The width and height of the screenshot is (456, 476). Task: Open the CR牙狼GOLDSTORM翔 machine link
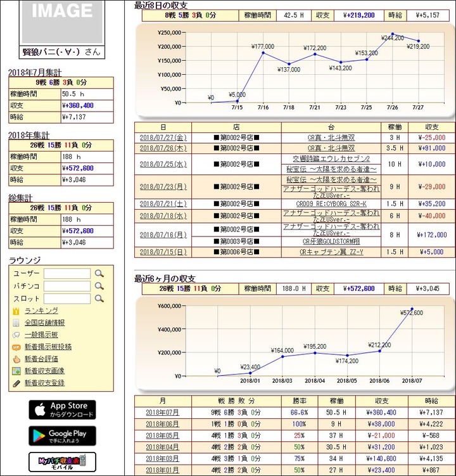coord(331,241)
